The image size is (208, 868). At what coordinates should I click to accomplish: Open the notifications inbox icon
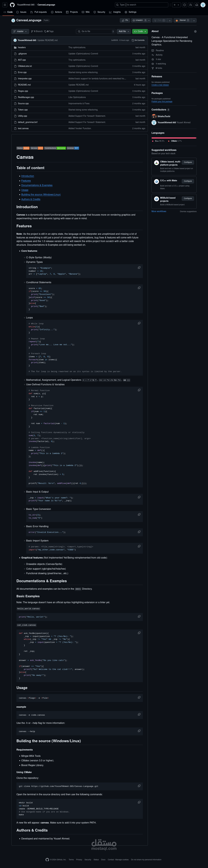pos(197,5)
